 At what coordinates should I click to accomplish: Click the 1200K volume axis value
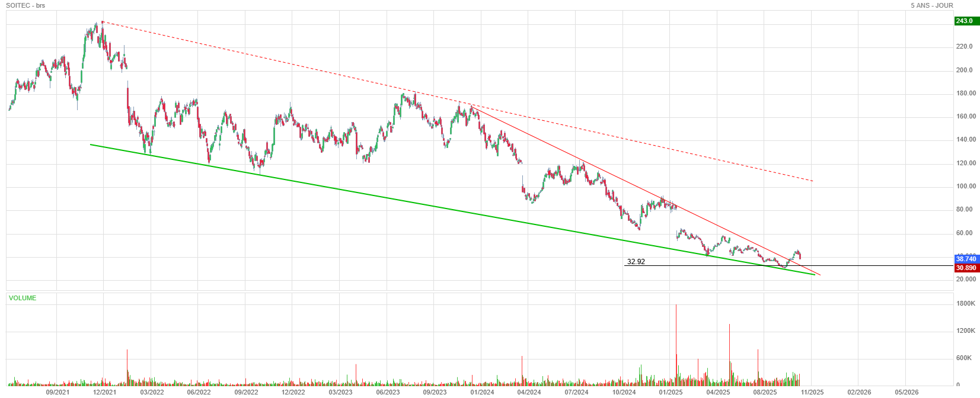point(966,330)
